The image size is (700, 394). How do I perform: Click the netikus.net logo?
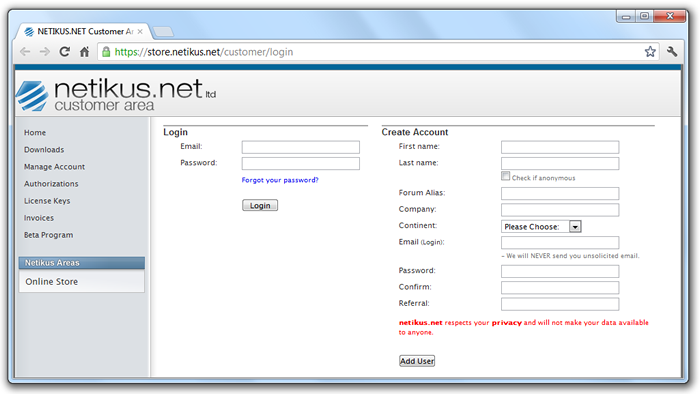coord(116,95)
